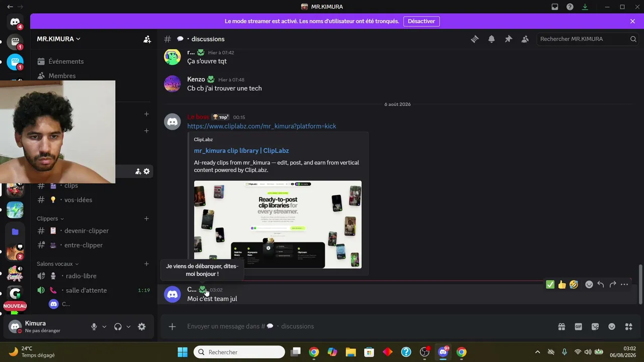Open microphone input options arrow
This screenshot has height=362, width=644.
[104, 327]
